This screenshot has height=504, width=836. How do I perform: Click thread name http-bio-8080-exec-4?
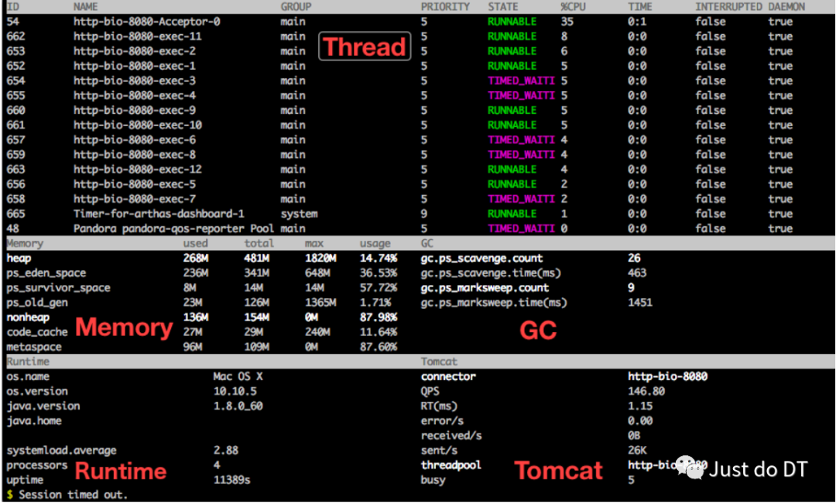click(x=135, y=95)
